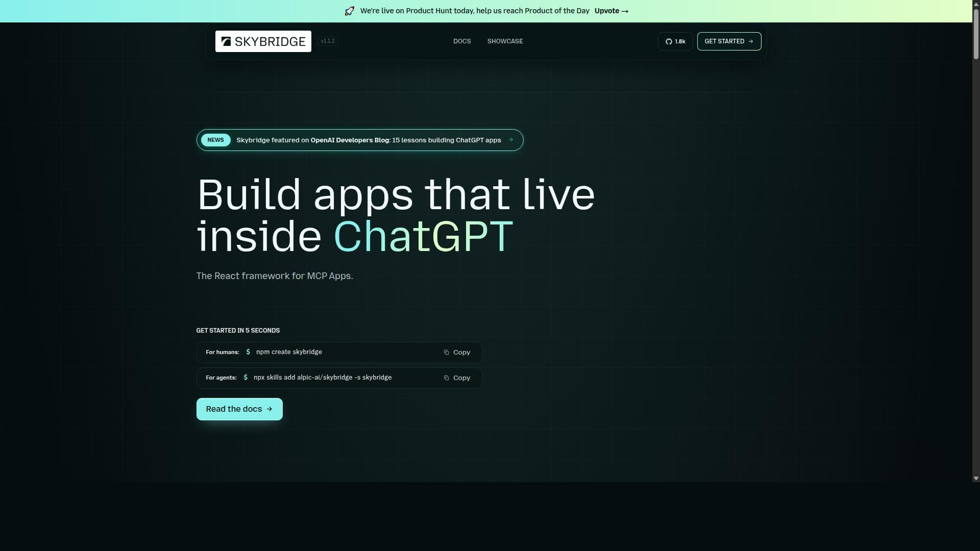Viewport: 980px width, 551px height.
Task: Click Read the docs button
Action: point(239,409)
